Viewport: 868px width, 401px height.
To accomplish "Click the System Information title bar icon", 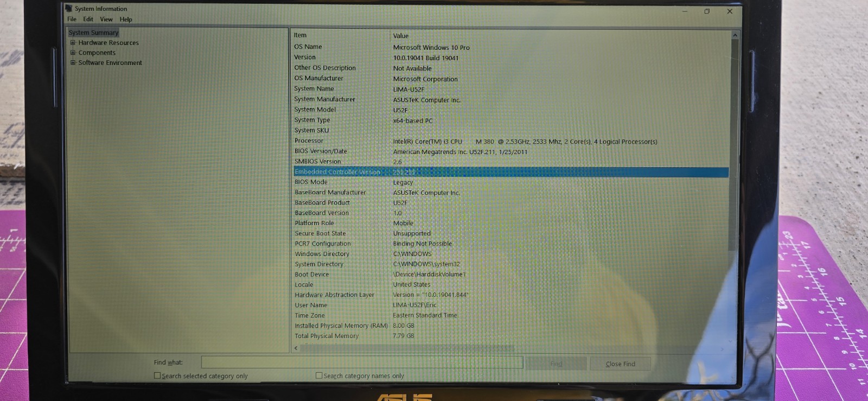I will click(68, 8).
